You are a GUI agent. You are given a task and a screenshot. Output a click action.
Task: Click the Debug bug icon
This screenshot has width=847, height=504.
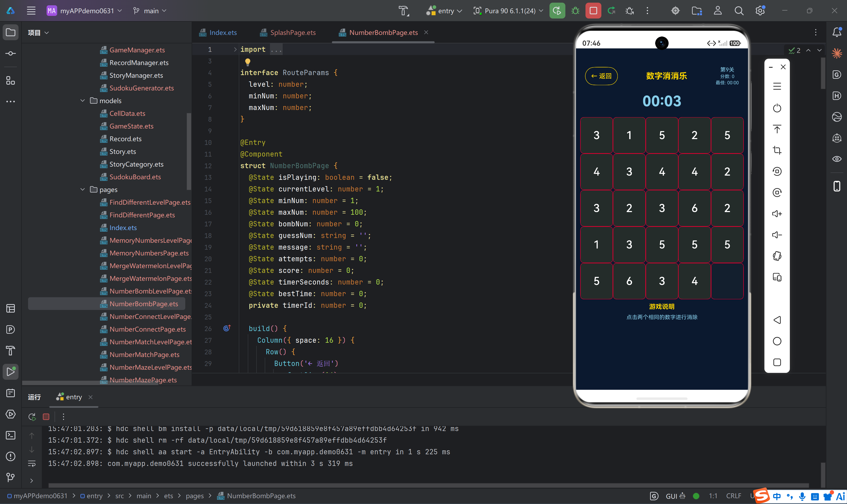(575, 11)
